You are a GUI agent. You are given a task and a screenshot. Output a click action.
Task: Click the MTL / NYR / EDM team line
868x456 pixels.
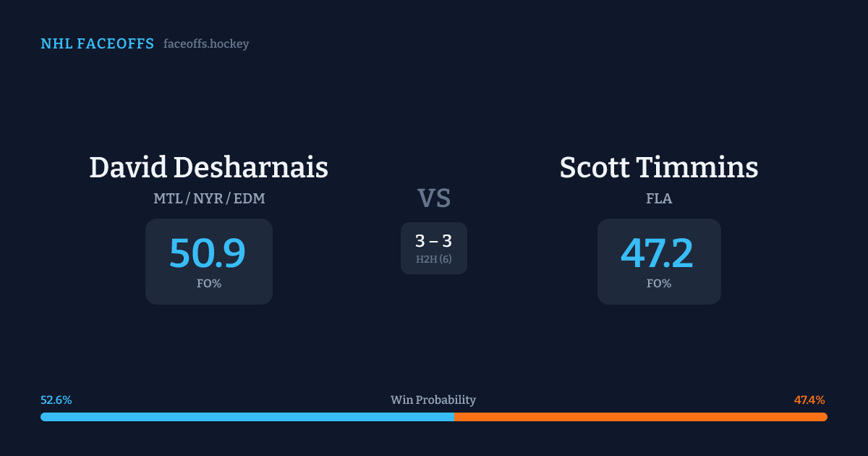209,199
